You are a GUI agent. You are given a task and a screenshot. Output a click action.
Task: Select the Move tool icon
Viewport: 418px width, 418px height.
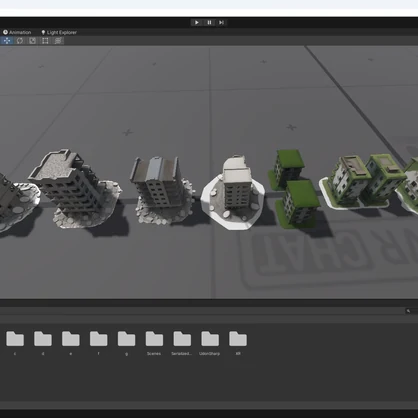coord(7,41)
